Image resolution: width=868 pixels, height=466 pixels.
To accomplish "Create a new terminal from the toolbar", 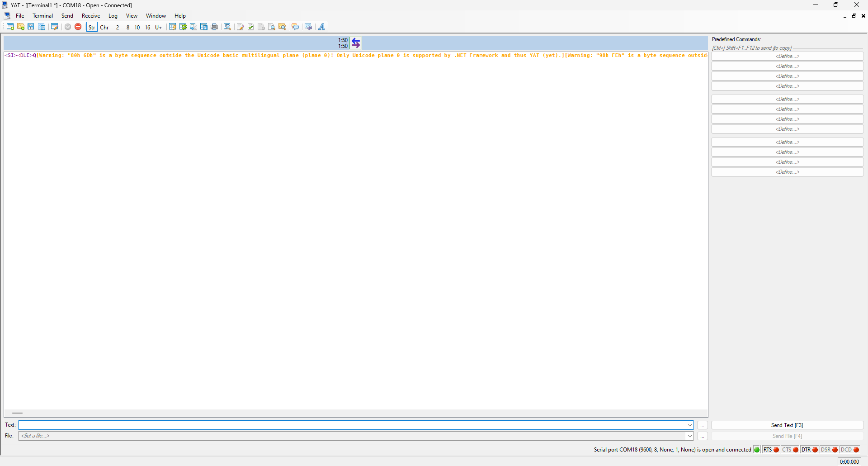I will [10, 27].
